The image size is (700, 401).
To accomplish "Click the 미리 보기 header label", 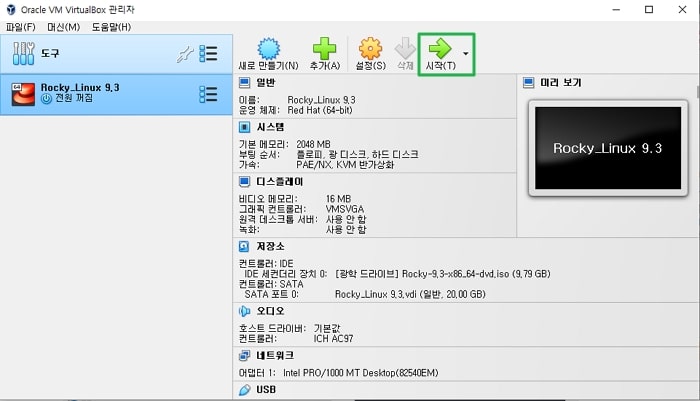I will point(561,83).
